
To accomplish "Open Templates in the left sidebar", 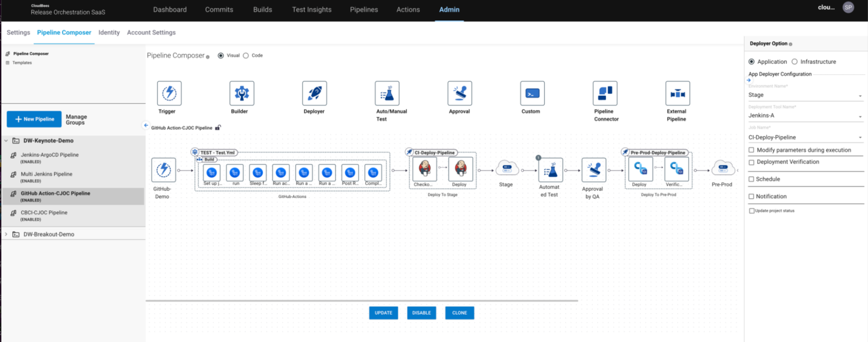I will coord(22,63).
